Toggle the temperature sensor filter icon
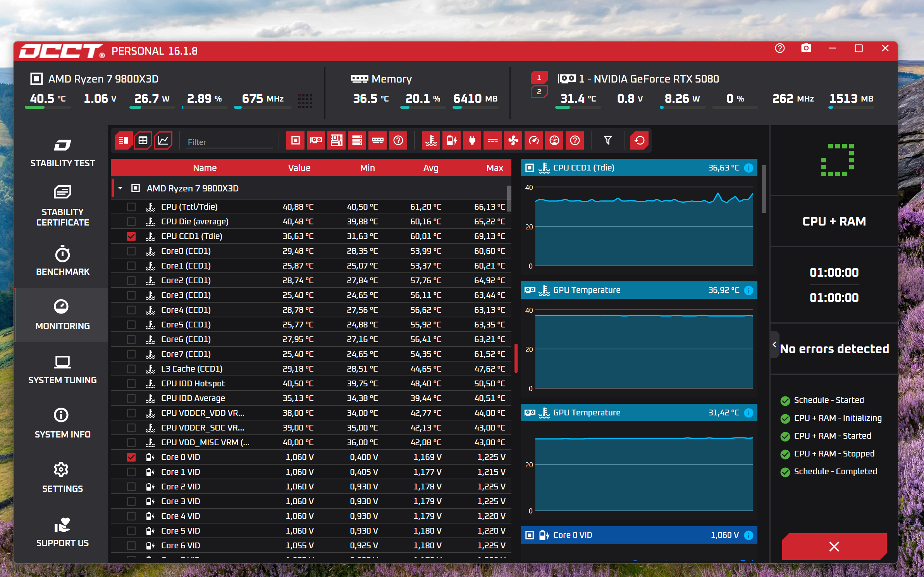The width and height of the screenshot is (924, 577). 431,140
